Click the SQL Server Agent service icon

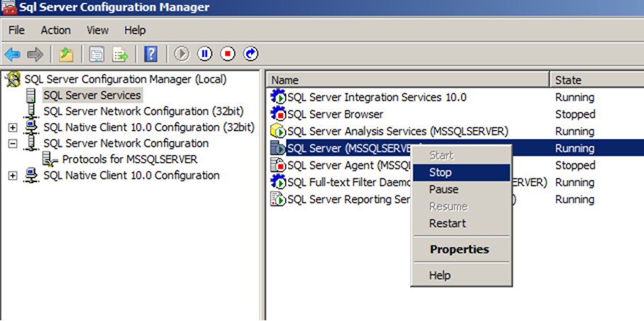coord(278,165)
